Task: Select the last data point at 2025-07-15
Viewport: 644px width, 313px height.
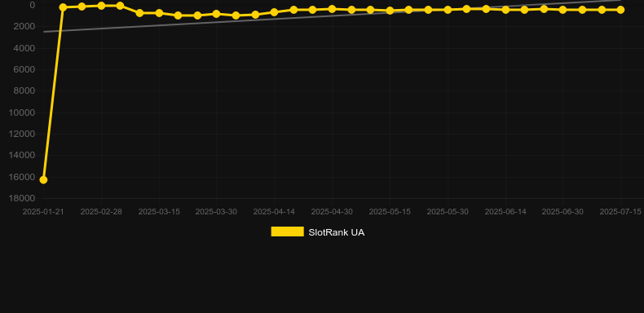Action: (620, 10)
